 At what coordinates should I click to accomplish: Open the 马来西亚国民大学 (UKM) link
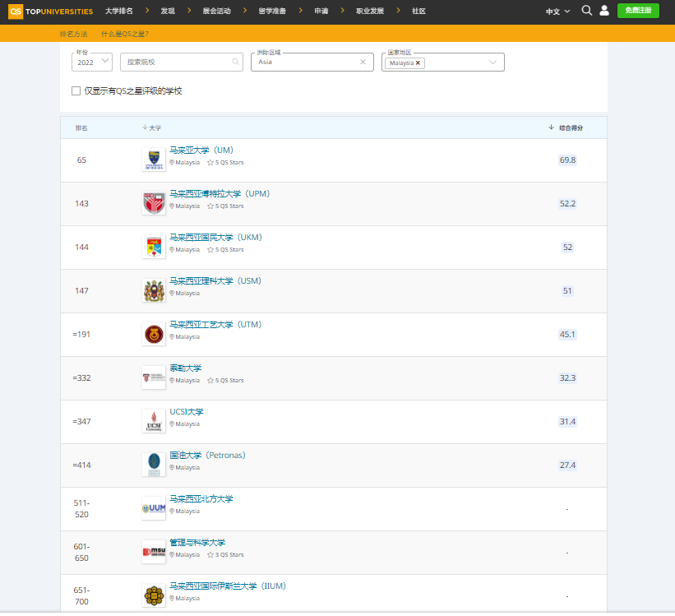215,238
